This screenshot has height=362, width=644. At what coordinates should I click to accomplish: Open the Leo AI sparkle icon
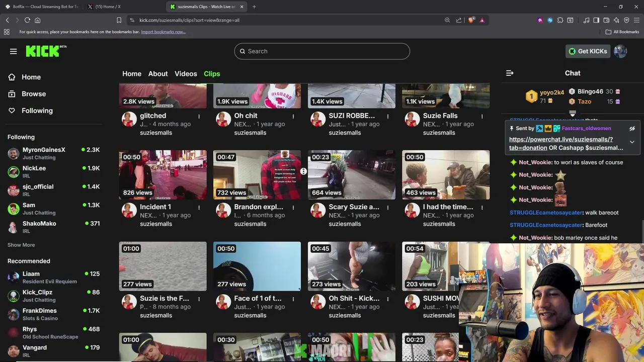tap(616, 20)
